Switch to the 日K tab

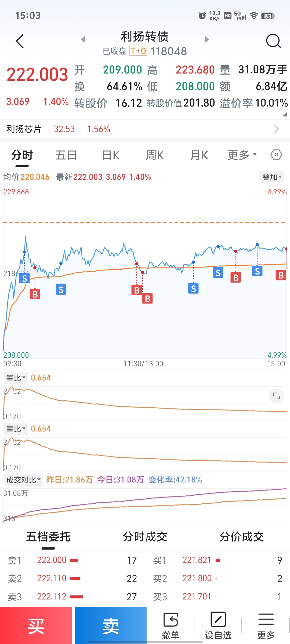pyautogui.click(x=111, y=155)
